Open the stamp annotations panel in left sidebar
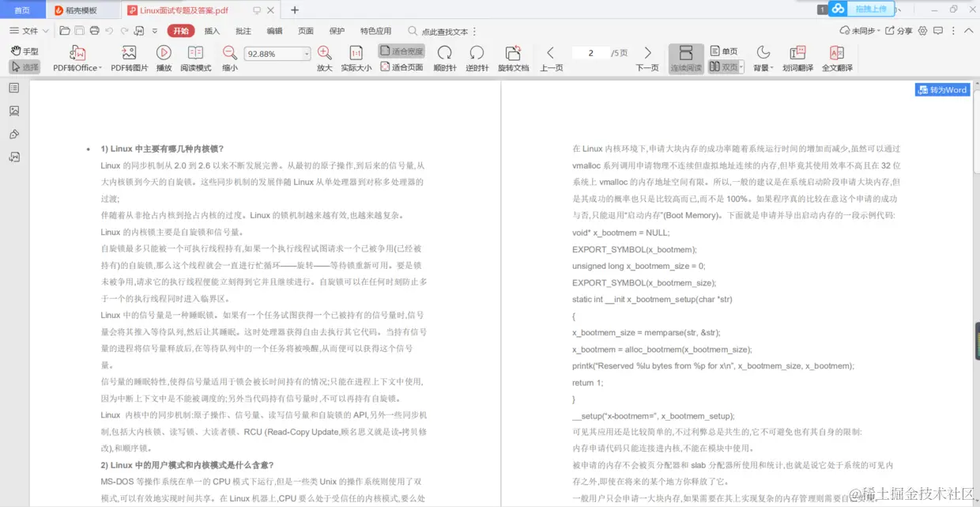 coord(14,134)
